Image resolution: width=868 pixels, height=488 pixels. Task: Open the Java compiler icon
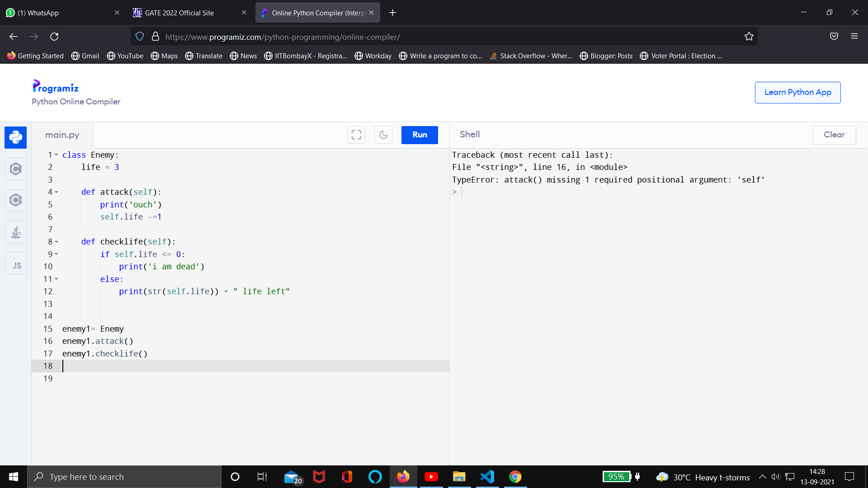coord(15,232)
